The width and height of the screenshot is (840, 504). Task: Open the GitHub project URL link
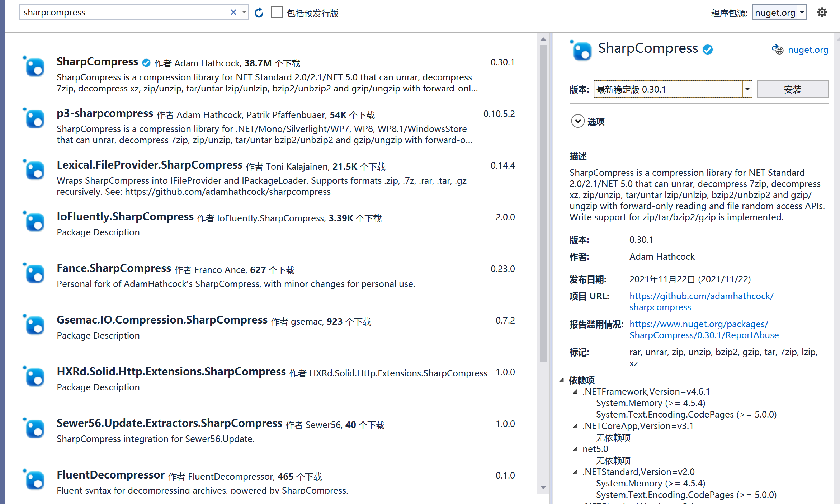pos(701,301)
